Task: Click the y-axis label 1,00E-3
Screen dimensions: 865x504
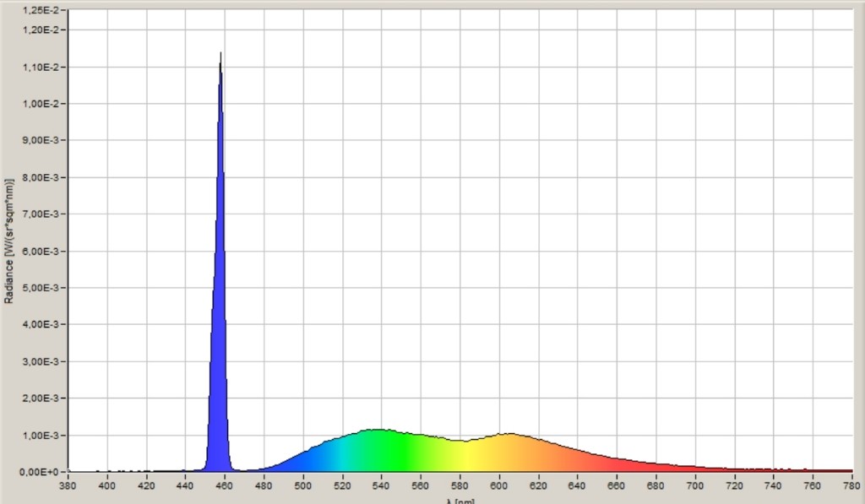Action: click(x=44, y=435)
